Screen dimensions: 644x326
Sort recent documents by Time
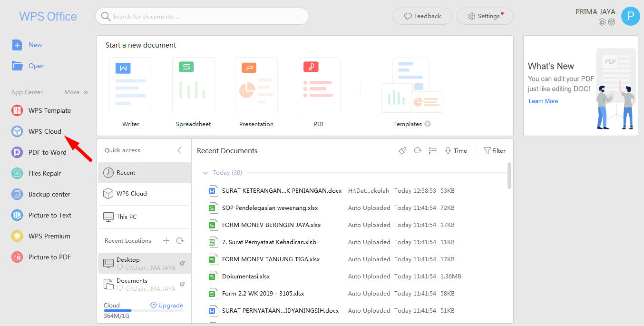456,150
